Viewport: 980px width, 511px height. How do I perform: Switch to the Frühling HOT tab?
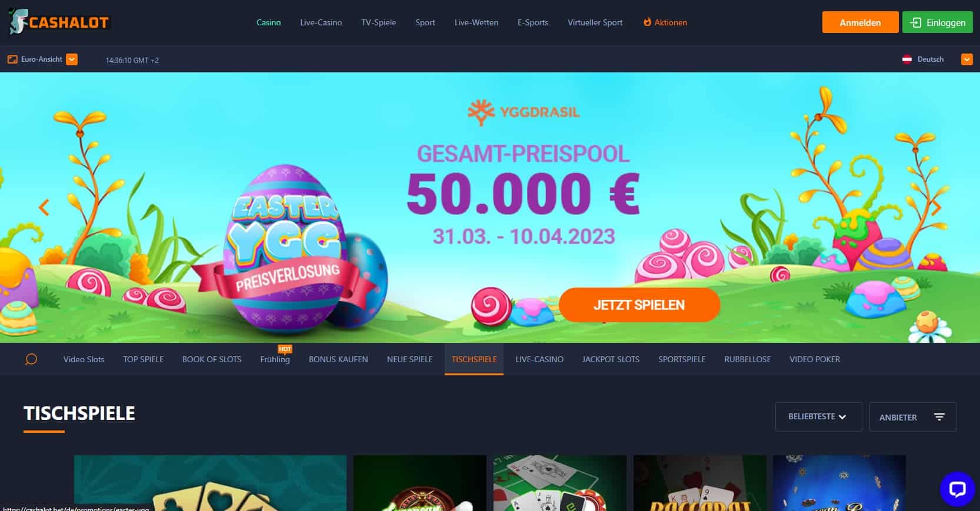point(275,358)
